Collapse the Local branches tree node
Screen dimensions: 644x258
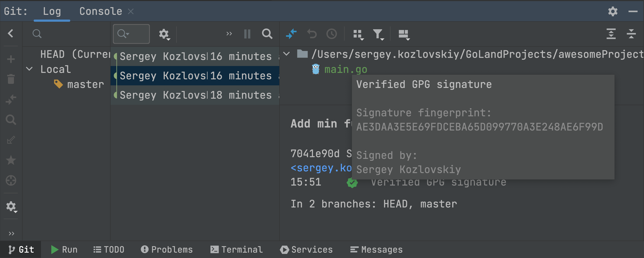(x=29, y=69)
